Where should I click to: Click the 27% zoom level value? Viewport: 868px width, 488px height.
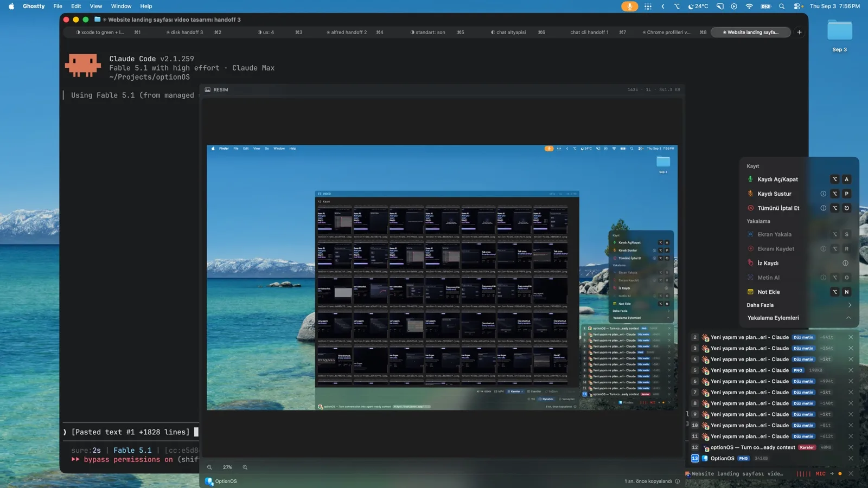click(227, 467)
